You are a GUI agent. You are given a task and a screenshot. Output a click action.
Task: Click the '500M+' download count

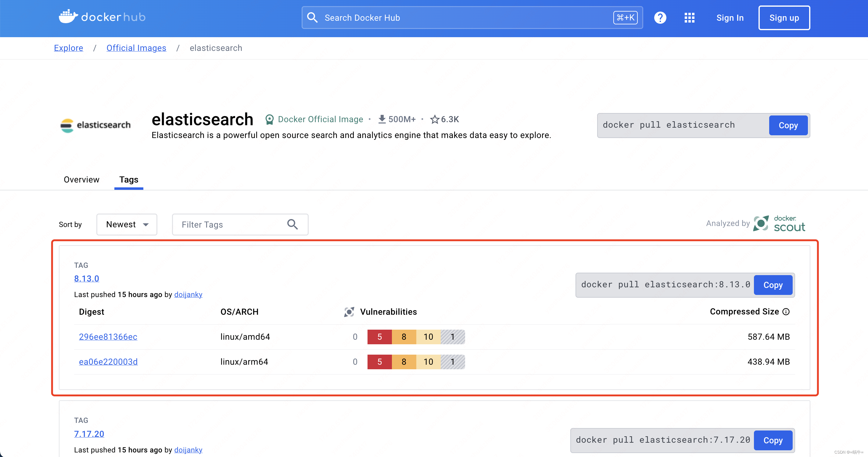[x=402, y=119]
